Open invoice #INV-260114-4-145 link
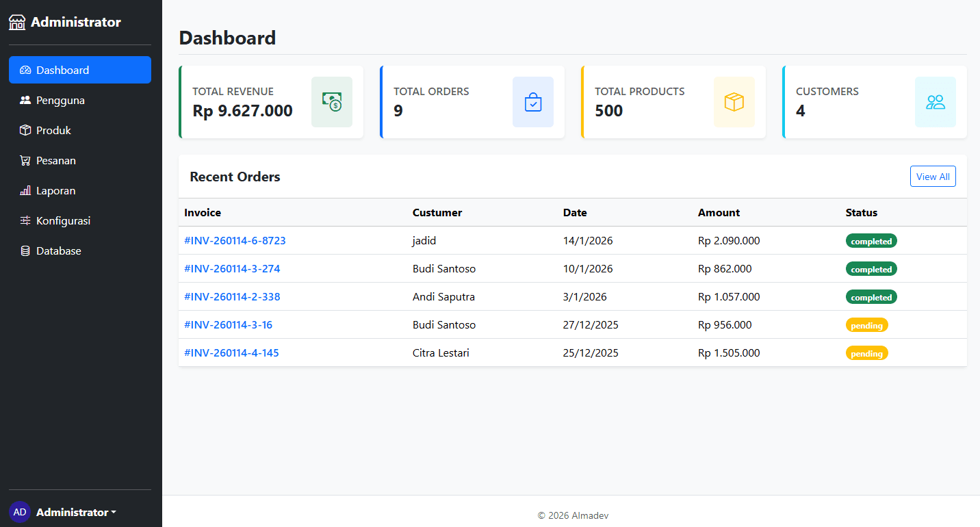This screenshot has height=527, width=980. pos(231,353)
